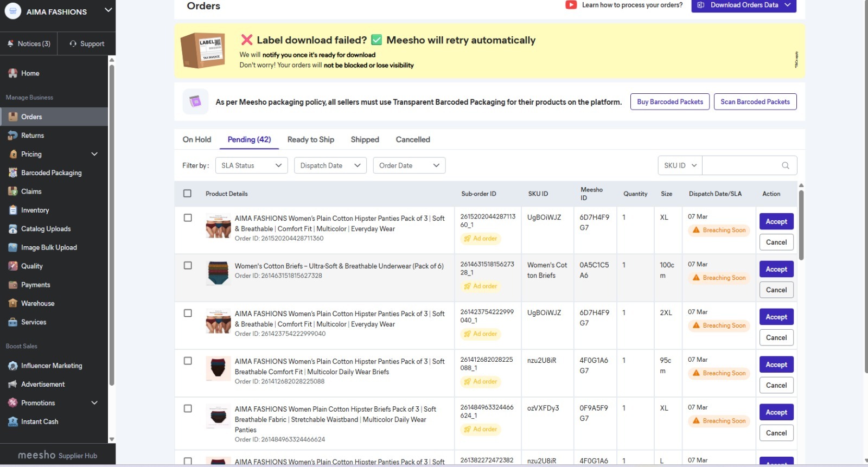Open the SLA Status filter dropdown

pos(251,165)
